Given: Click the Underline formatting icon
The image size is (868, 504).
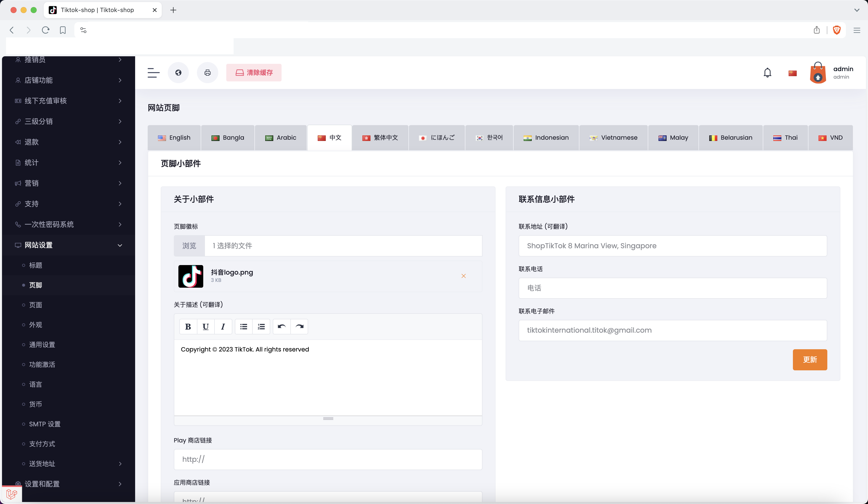Looking at the screenshot, I should click(206, 326).
